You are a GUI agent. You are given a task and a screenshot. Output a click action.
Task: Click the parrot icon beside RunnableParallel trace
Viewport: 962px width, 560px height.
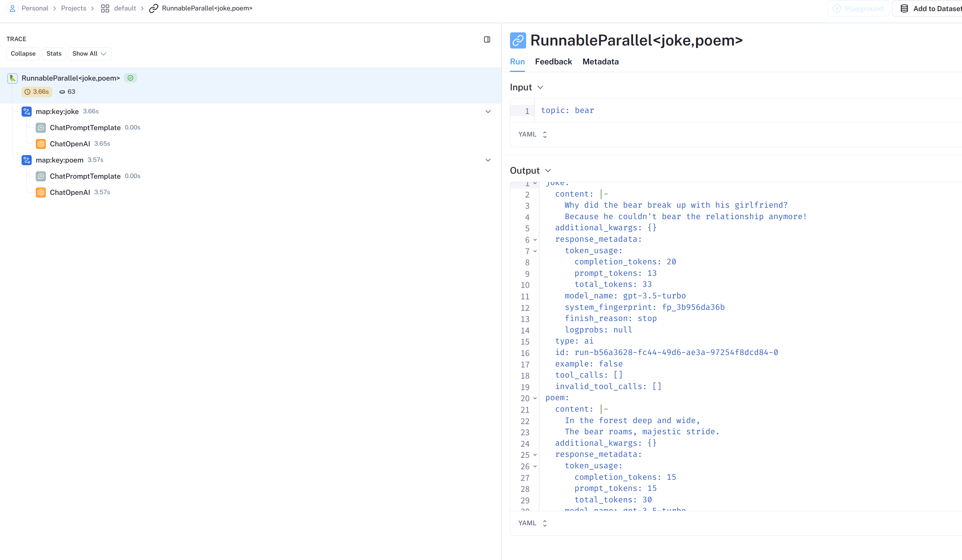[12, 78]
